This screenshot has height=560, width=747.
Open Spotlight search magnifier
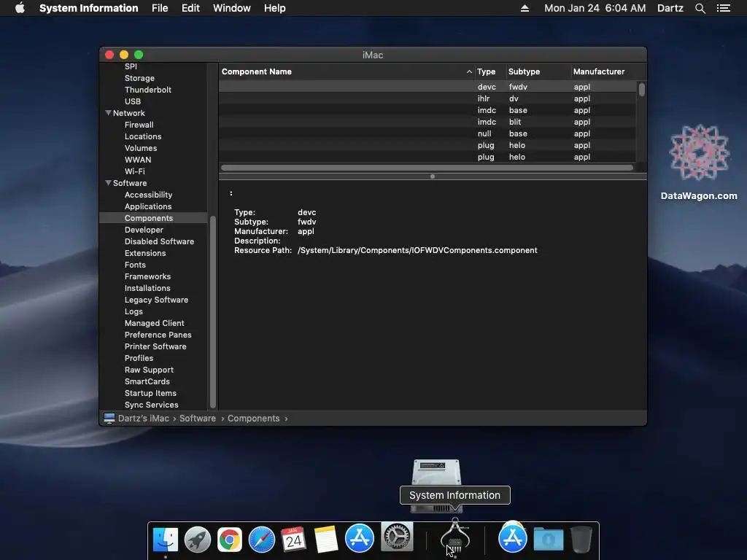(700, 8)
